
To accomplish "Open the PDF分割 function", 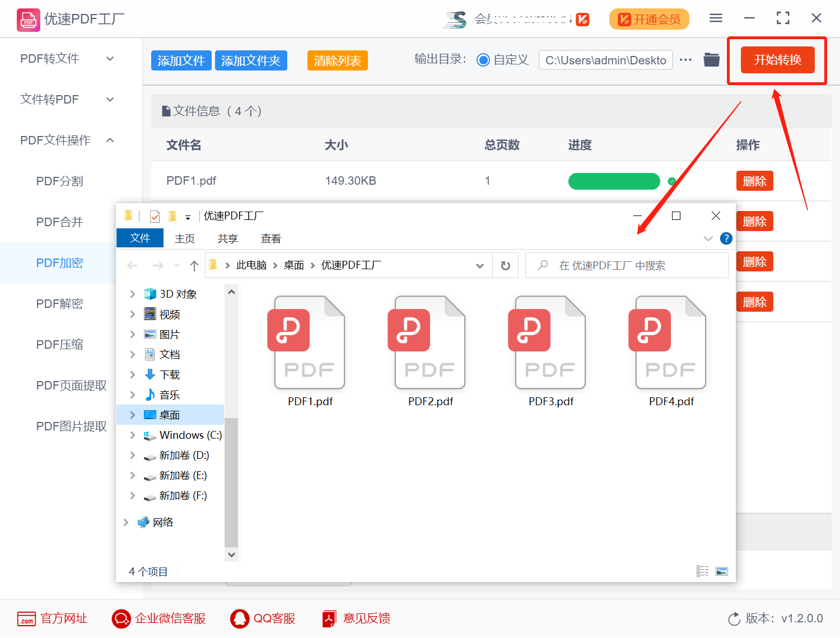I will coord(59,181).
